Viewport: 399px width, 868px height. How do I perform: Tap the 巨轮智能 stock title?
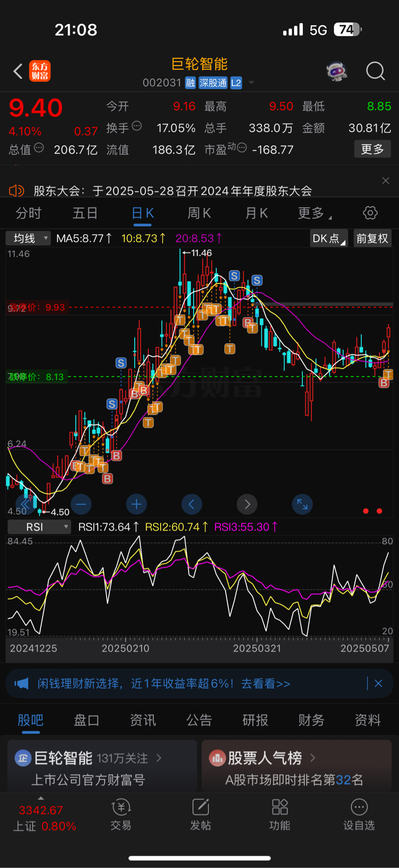(199, 63)
